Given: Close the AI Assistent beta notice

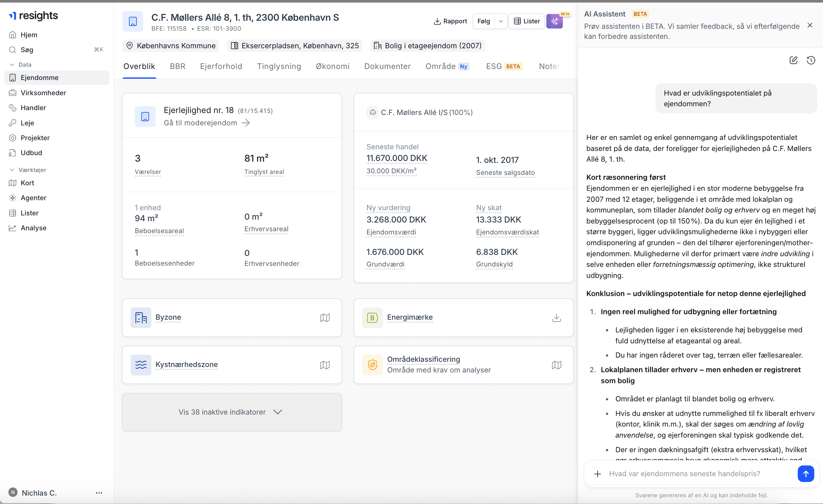Looking at the screenshot, I should pyautogui.click(x=810, y=25).
